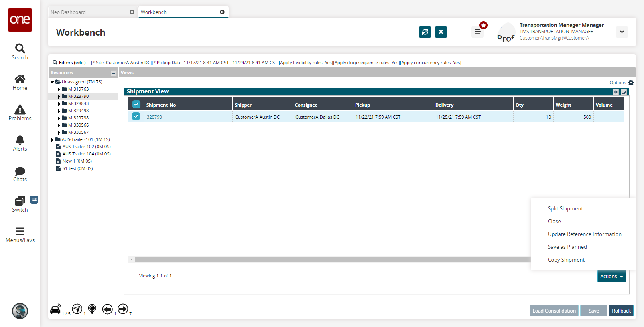Expand the user account dropdown chevron
Viewport: 644px width, 327px height.
click(x=622, y=32)
